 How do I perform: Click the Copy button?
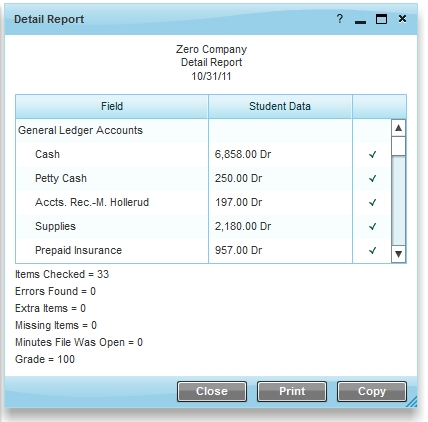(x=372, y=391)
